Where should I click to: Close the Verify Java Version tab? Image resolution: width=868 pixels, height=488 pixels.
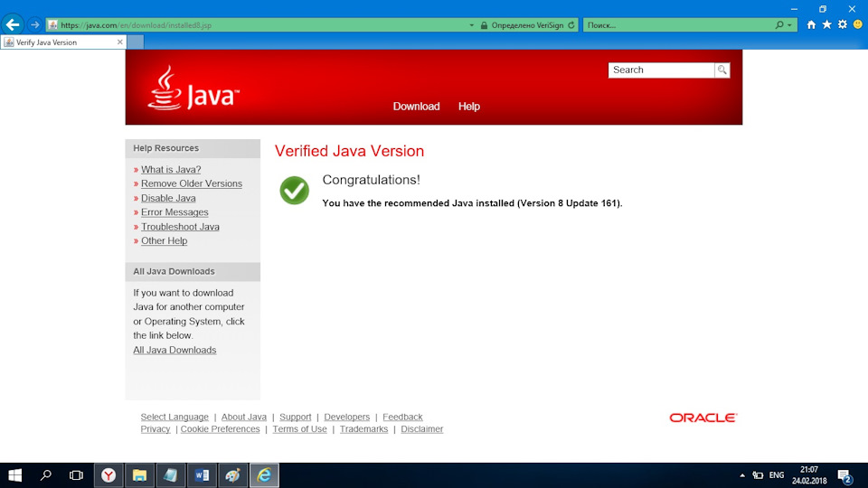(119, 42)
